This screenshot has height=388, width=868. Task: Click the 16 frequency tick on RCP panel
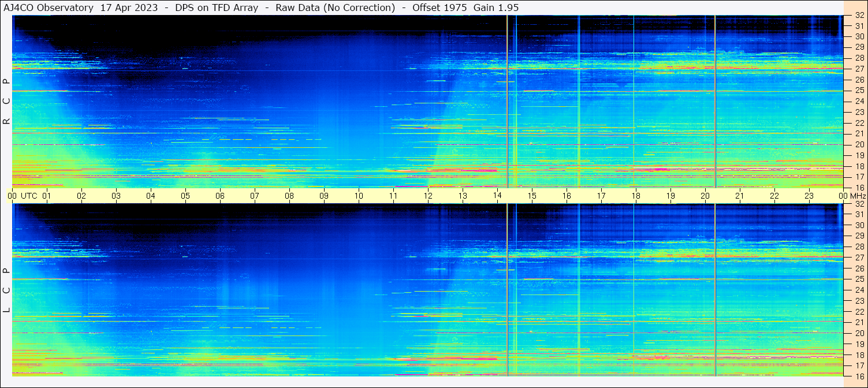(859, 188)
